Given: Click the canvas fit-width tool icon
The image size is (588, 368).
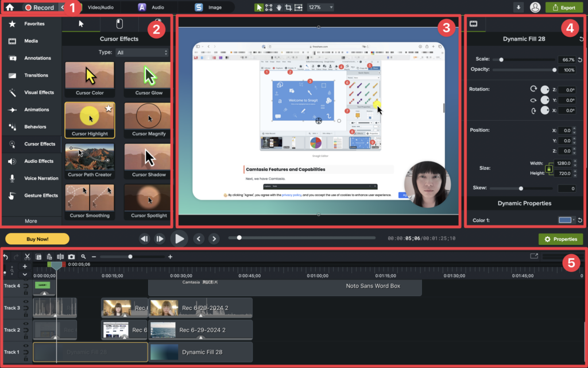Looking at the screenshot, I should pyautogui.click(x=299, y=7).
